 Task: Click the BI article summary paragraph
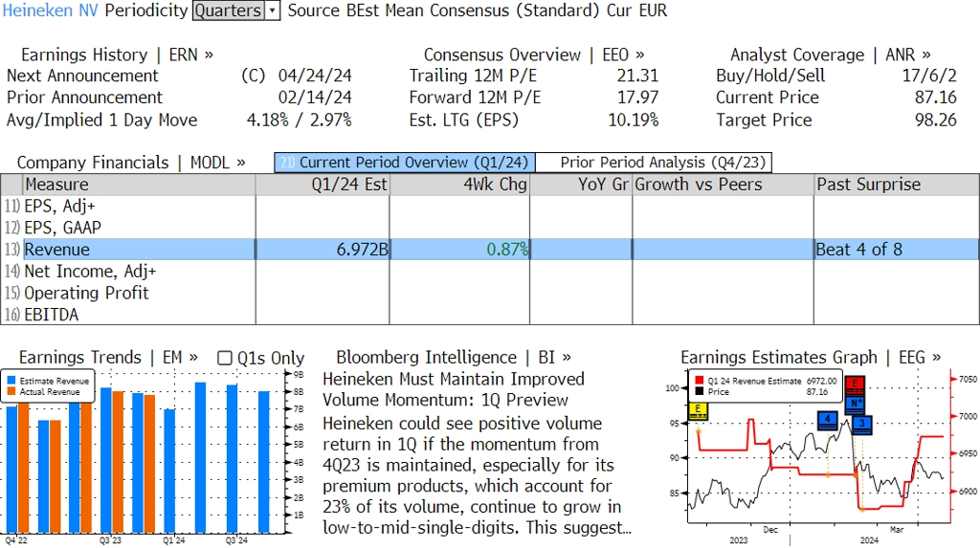point(477,475)
